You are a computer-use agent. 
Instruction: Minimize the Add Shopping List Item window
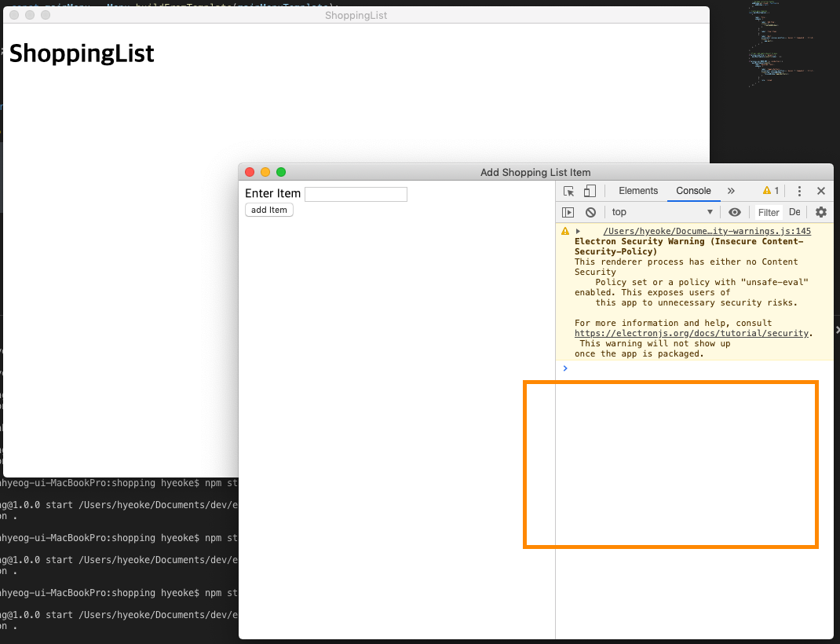(265, 172)
